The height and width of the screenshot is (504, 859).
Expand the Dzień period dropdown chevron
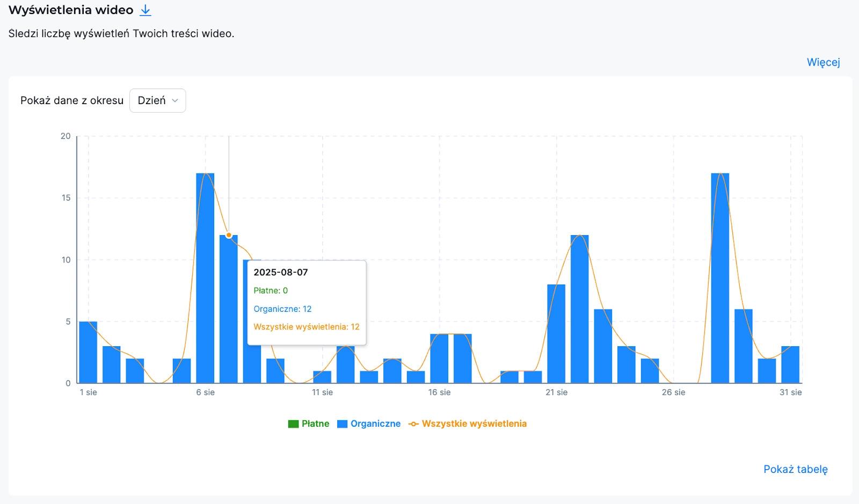[x=174, y=101]
